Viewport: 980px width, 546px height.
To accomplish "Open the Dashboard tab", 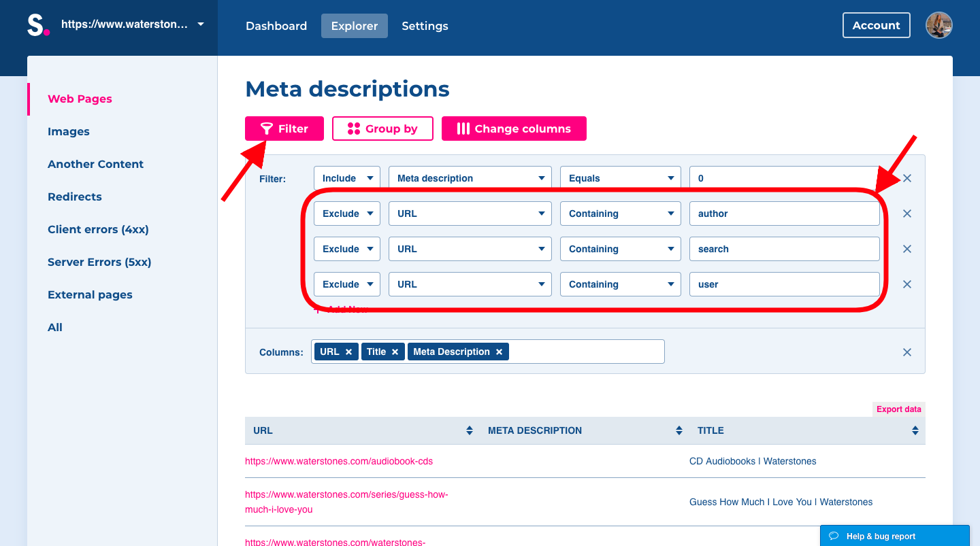I will [276, 26].
